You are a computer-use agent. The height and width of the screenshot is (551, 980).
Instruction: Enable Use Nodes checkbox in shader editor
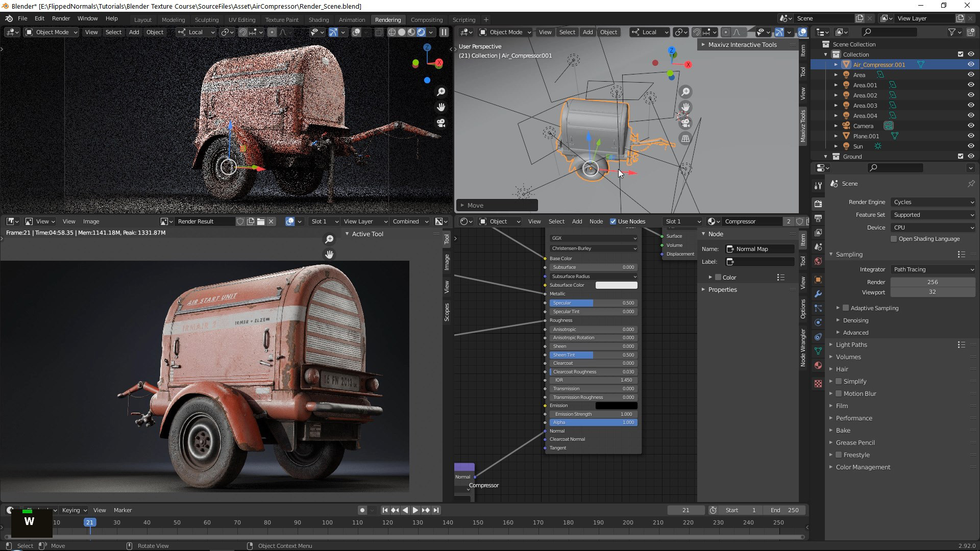click(x=612, y=221)
